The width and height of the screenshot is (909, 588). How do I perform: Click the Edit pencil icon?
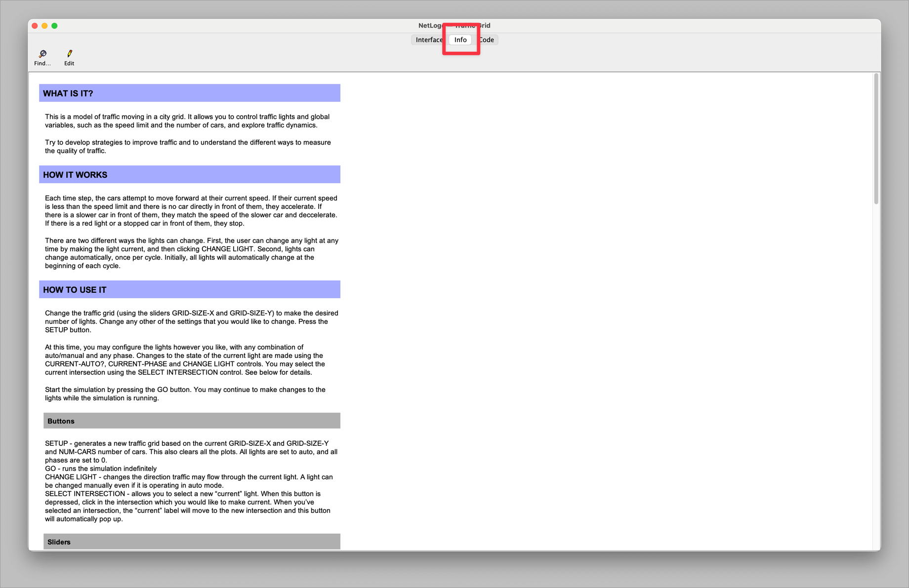tap(69, 56)
